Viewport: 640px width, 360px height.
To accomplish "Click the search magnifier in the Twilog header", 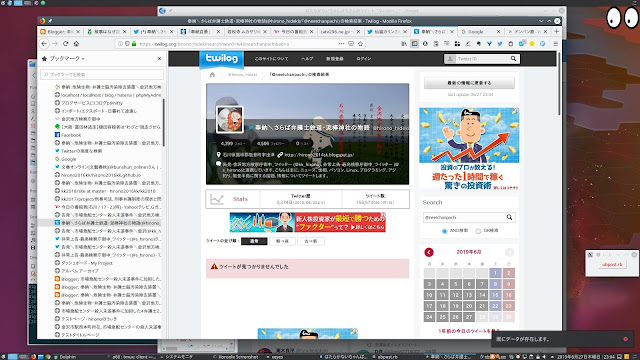I will pos(513,59).
